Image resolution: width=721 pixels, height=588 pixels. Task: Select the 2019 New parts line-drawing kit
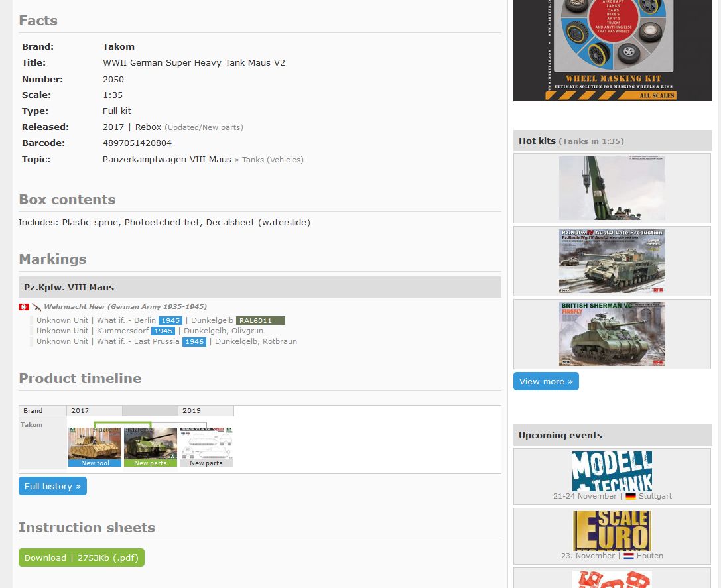click(206, 445)
